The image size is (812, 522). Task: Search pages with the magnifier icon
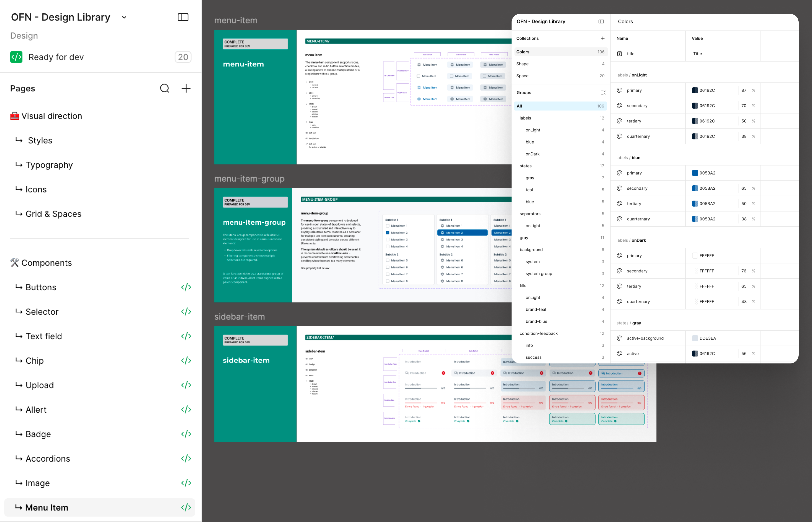click(x=165, y=88)
